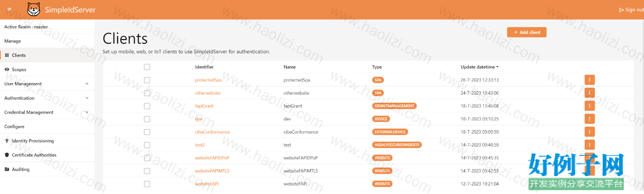Click the SPA badge on protectedSpa row
The width and height of the screenshot is (644, 194).
point(378,80)
